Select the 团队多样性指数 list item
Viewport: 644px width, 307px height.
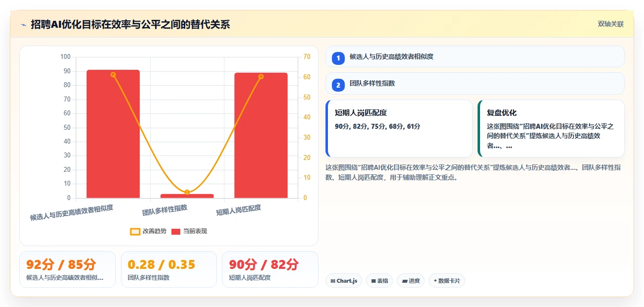(x=475, y=83)
